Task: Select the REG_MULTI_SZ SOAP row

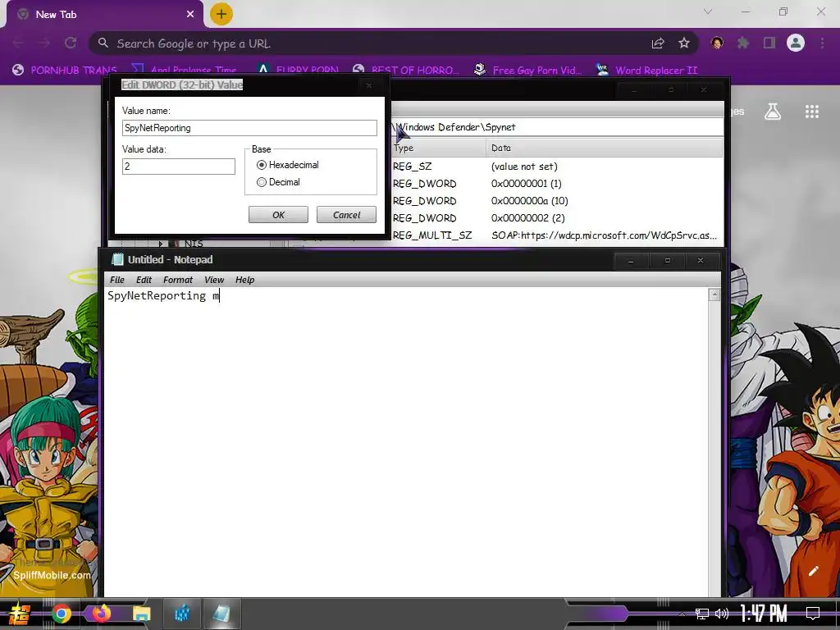Action: [557, 235]
